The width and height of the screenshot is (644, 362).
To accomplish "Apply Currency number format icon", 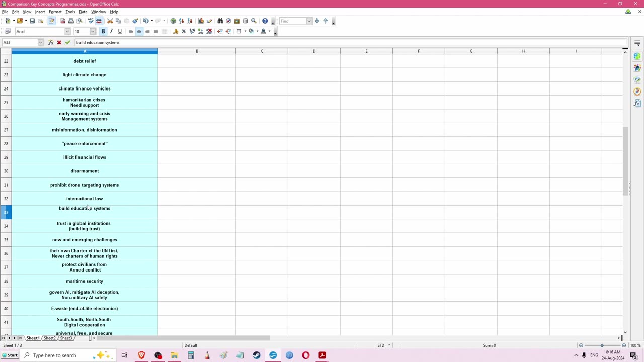I will pos(176,31).
